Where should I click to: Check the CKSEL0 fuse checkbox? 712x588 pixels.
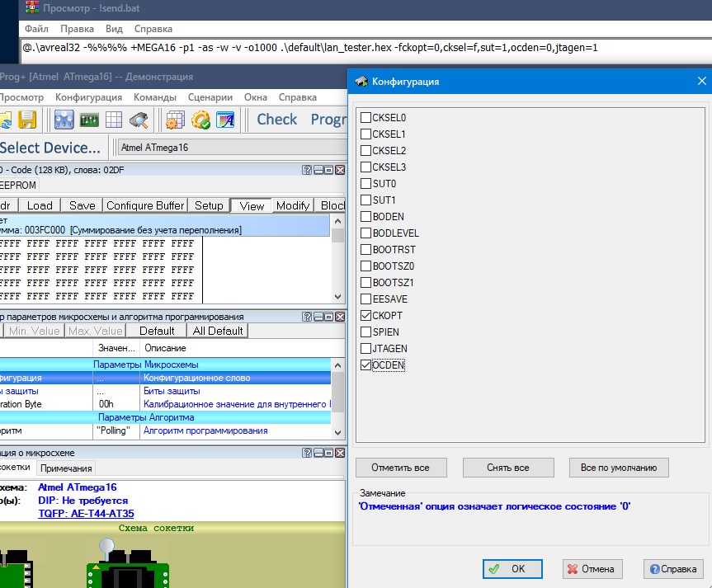pyautogui.click(x=365, y=118)
